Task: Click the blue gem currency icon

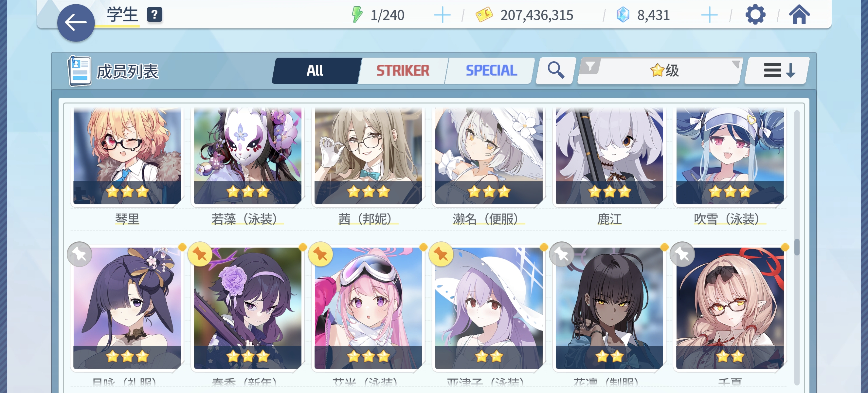Action: [x=623, y=15]
